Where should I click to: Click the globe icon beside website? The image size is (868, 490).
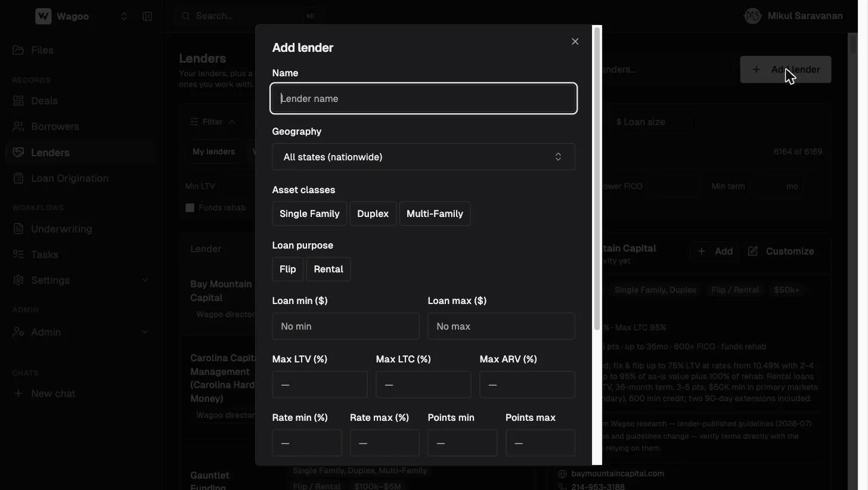point(562,473)
